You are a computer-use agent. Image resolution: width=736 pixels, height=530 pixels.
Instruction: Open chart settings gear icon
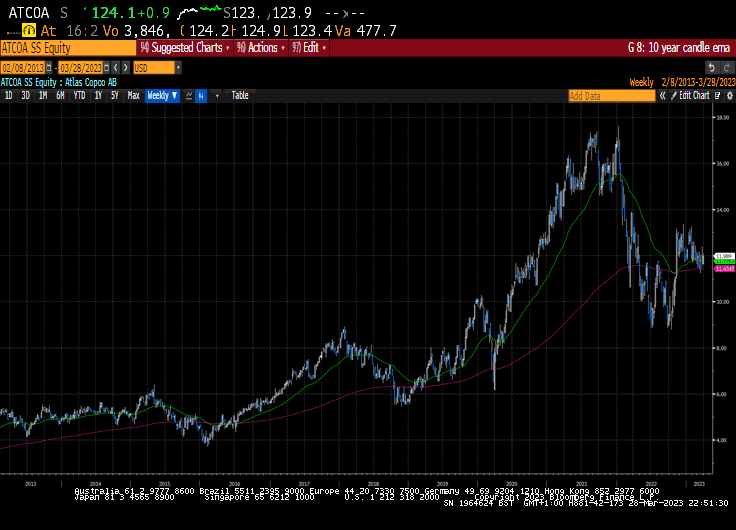coord(729,96)
